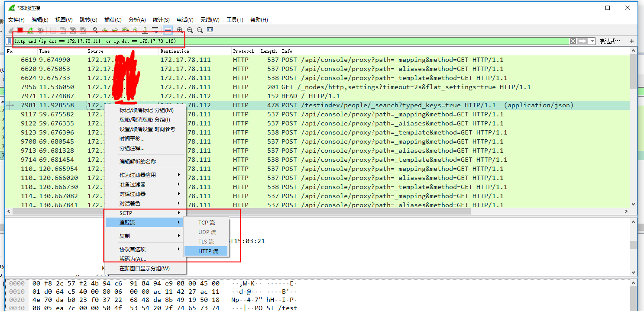Image resolution: width=644 pixels, height=311 pixels.
Task: Open the 无线(W) menu
Action: click(210, 20)
